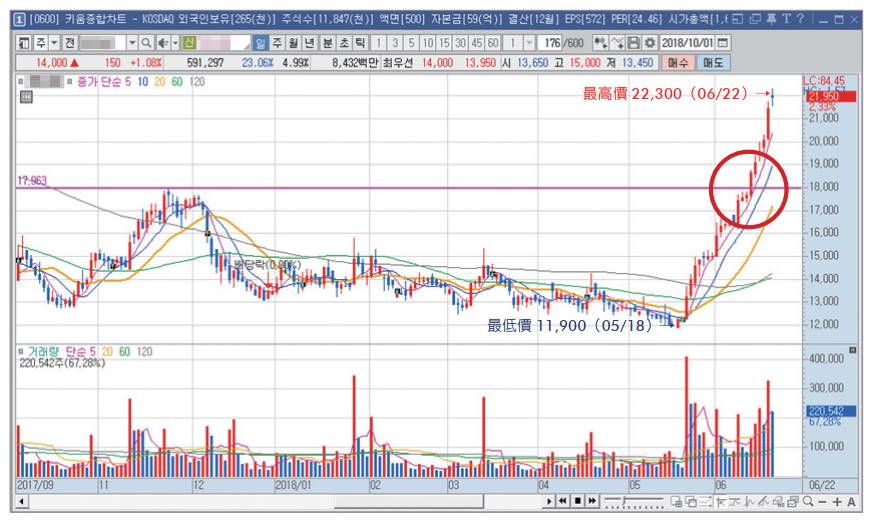The width and height of the screenshot is (873, 522).
Task: Open the stock search magnifier icon
Action: pos(146,43)
